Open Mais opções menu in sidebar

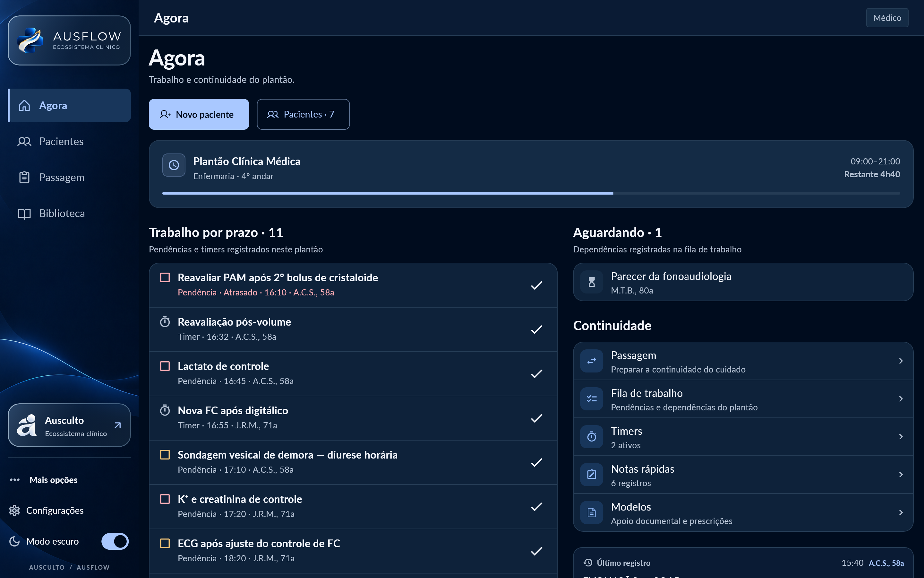point(44,480)
